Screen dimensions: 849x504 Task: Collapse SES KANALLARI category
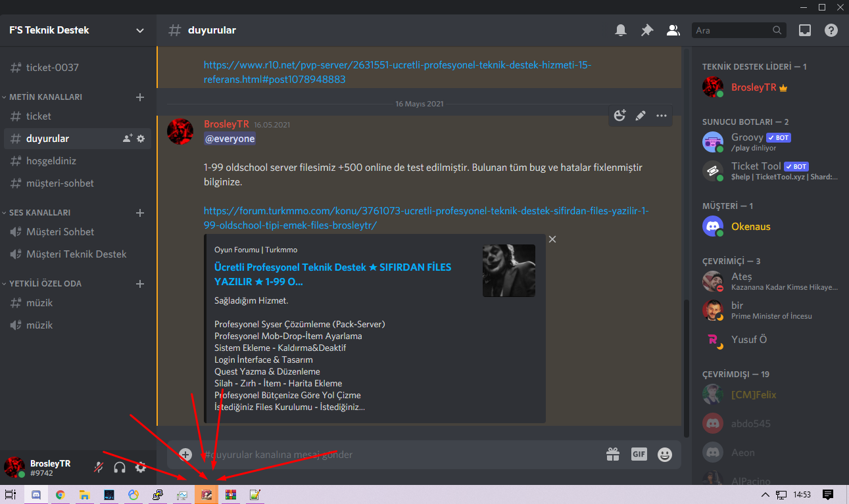(x=37, y=213)
